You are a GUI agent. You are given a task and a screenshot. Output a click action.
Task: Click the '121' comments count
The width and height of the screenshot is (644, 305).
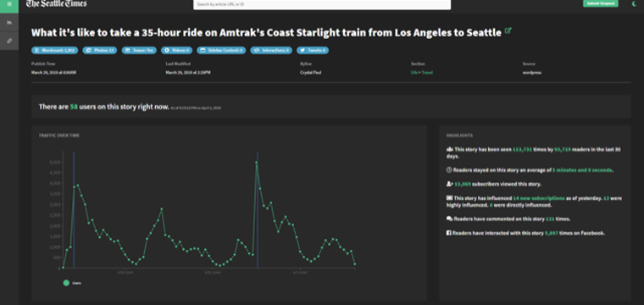click(x=550, y=219)
